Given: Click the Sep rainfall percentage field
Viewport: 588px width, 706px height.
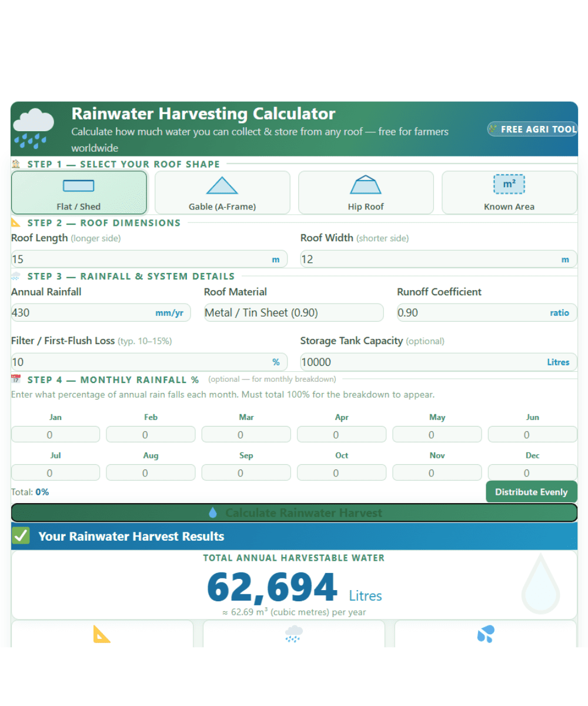Looking at the screenshot, I should [246, 473].
